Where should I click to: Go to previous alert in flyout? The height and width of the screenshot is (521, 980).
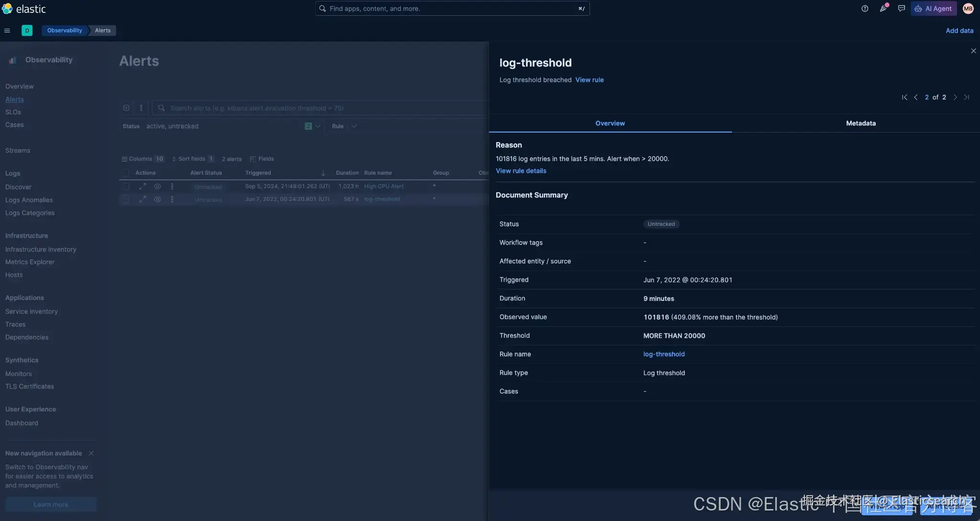coord(916,97)
